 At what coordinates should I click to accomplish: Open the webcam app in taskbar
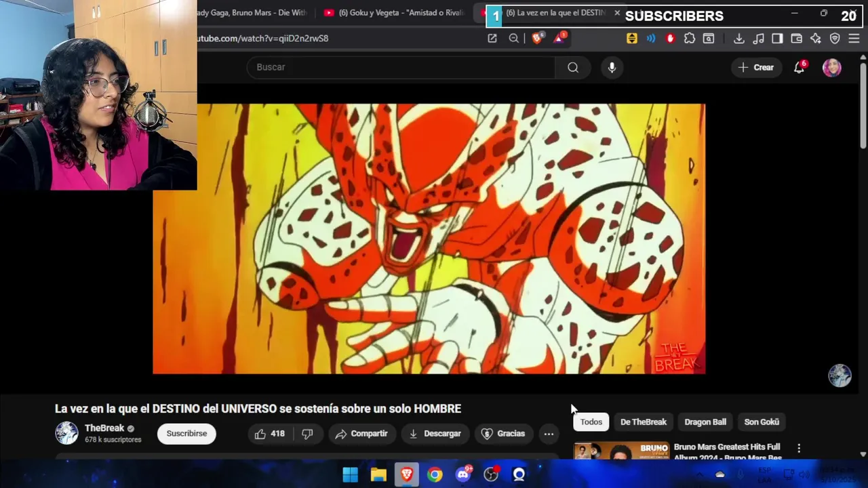coord(519,474)
